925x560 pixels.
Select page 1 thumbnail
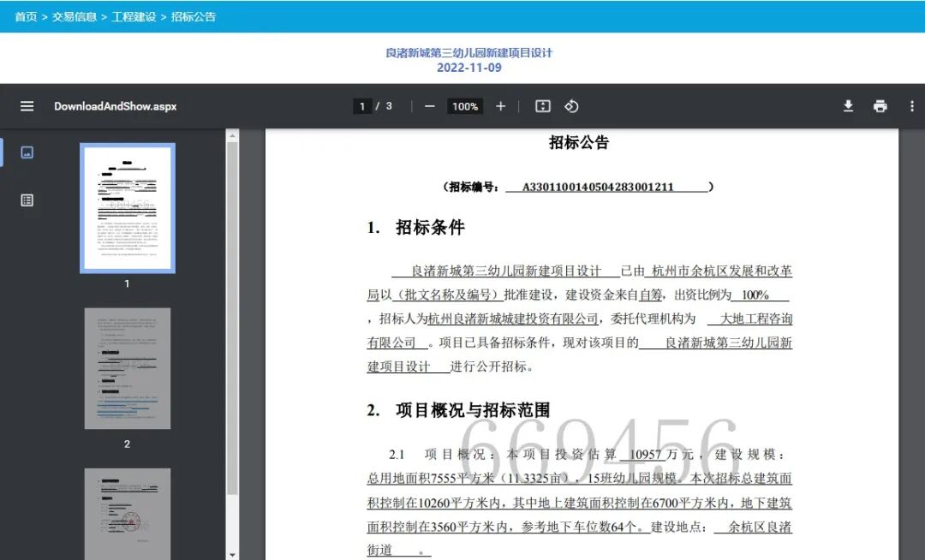pos(128,208)
